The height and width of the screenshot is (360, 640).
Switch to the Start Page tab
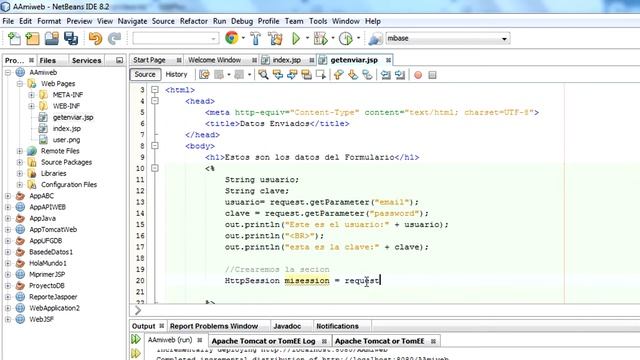(149, 60)
